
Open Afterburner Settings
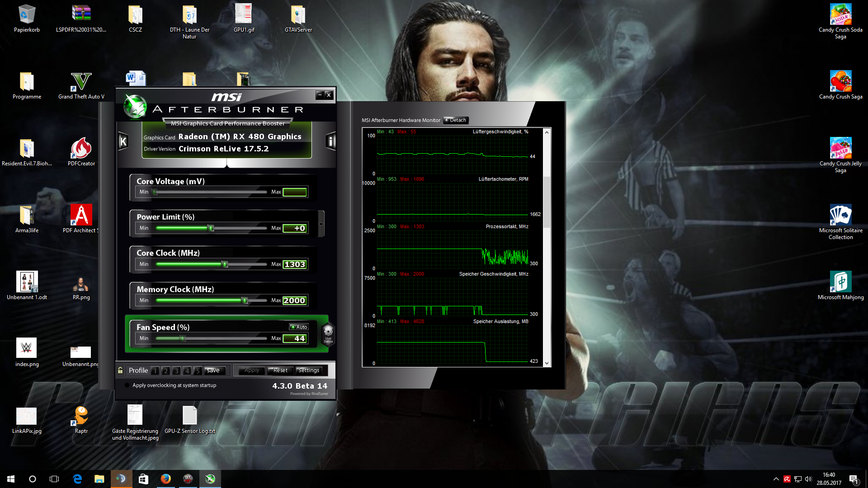tap(309, 371)
